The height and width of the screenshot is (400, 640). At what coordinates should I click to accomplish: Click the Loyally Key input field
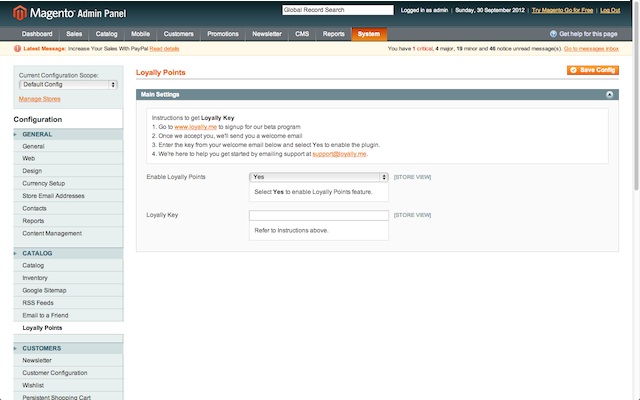pos(319,216)
